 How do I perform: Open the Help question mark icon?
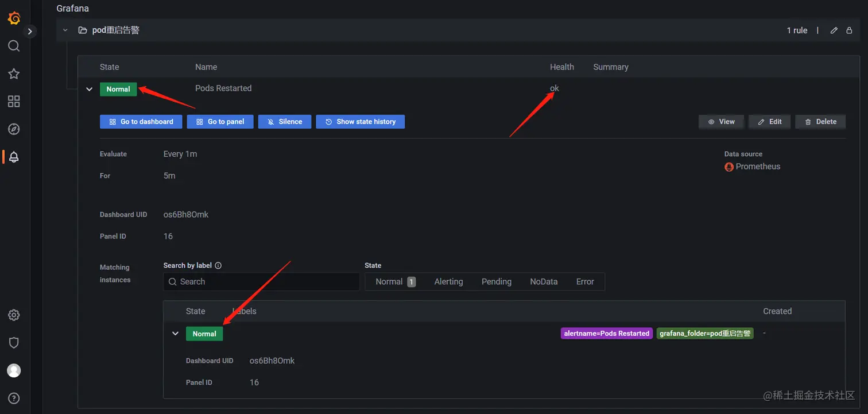point(14,398)
